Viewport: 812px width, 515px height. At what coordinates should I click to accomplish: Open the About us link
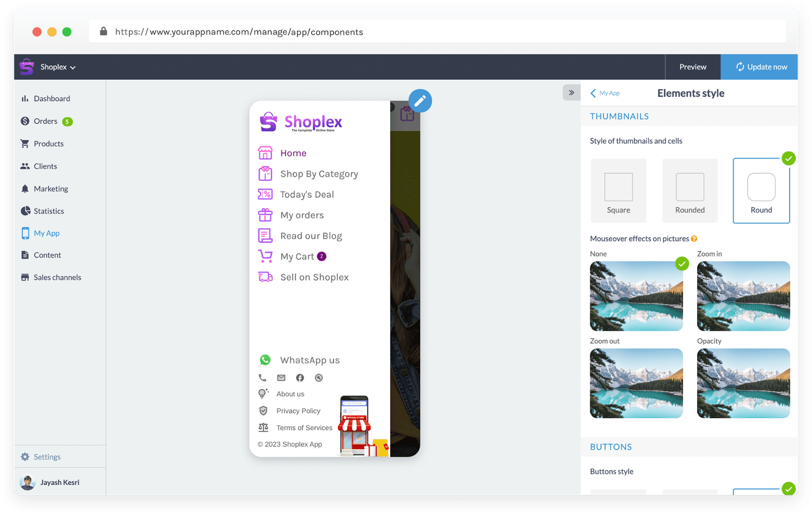tap(290, 394)
